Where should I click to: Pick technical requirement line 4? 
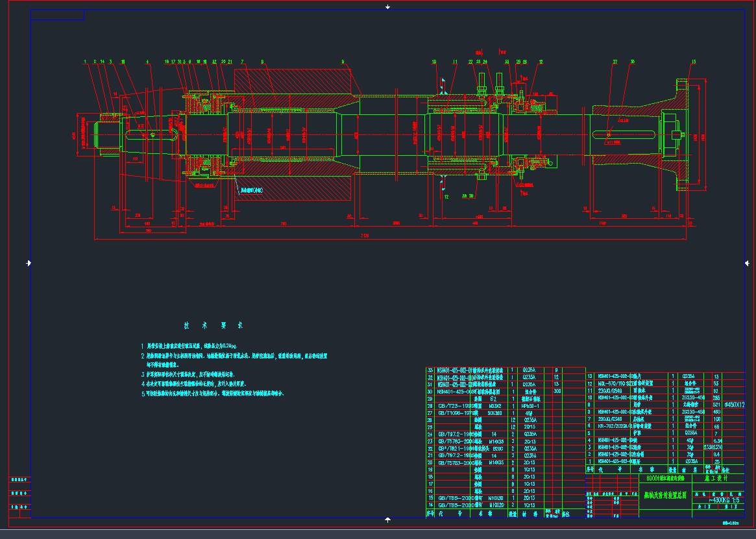(194, 384)
